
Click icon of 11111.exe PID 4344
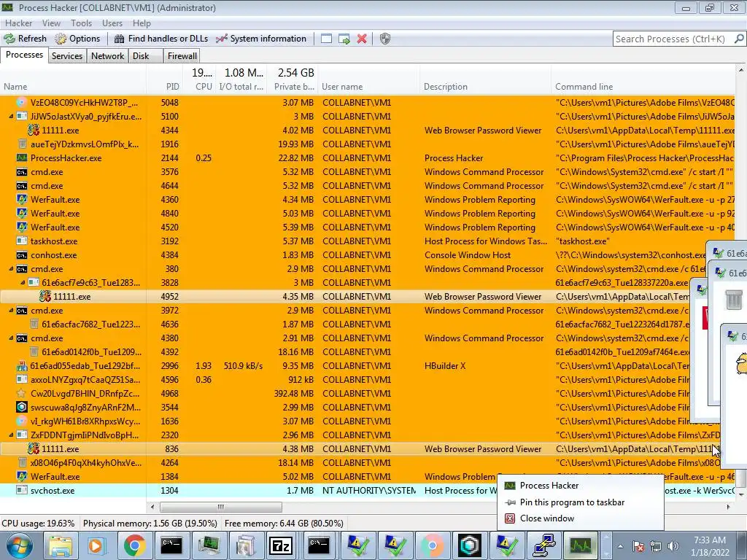33,130
